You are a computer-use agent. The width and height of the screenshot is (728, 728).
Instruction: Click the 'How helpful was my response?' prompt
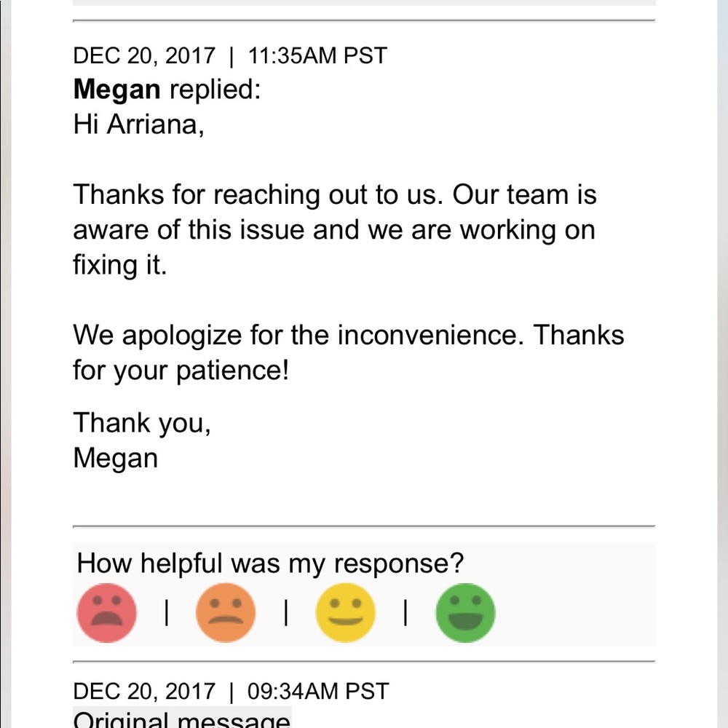270,563
